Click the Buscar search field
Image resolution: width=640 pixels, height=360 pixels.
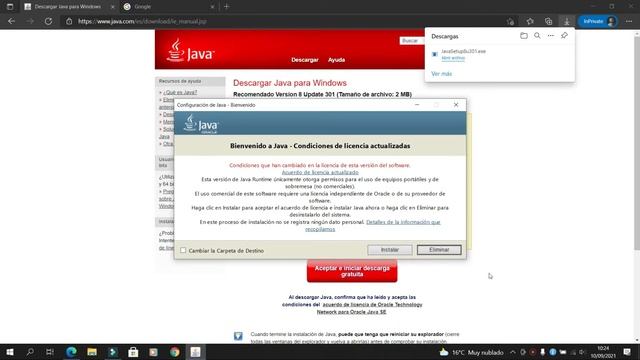411,41
